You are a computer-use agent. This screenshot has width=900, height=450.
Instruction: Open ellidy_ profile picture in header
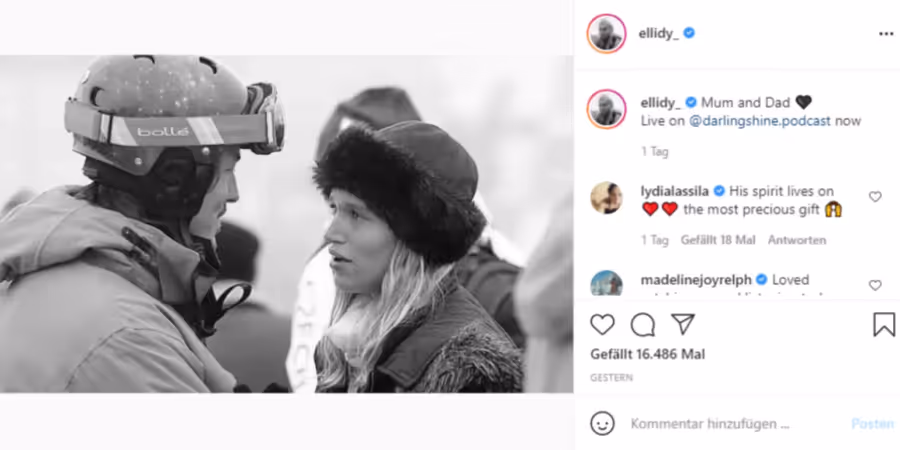pyautogui.click(x=606, y=34)
